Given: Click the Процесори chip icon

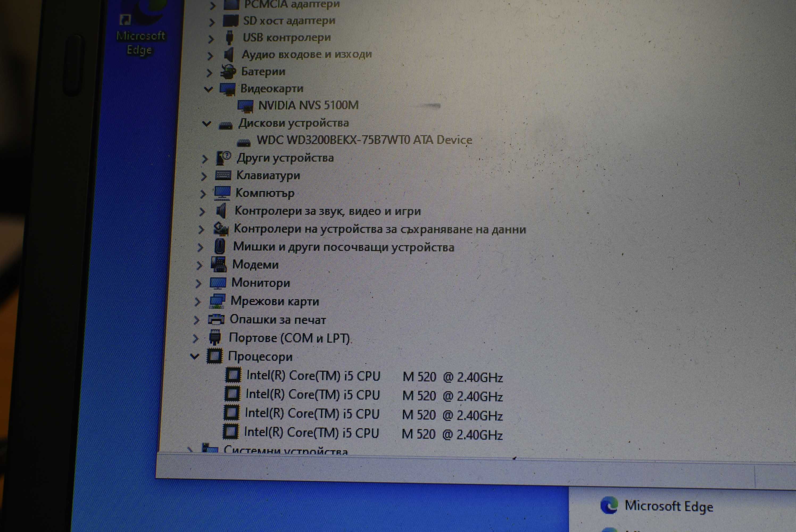Looking at the screenshot, I should tap(214, 356).
